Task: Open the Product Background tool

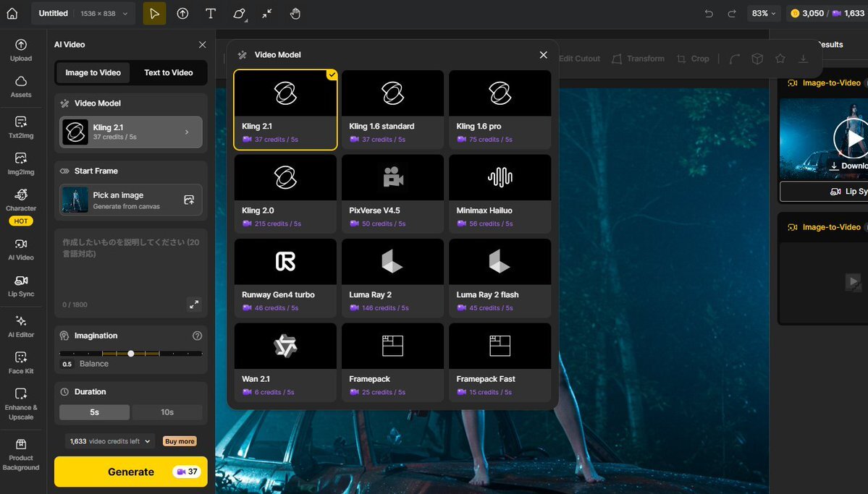Action: (21, 455)
